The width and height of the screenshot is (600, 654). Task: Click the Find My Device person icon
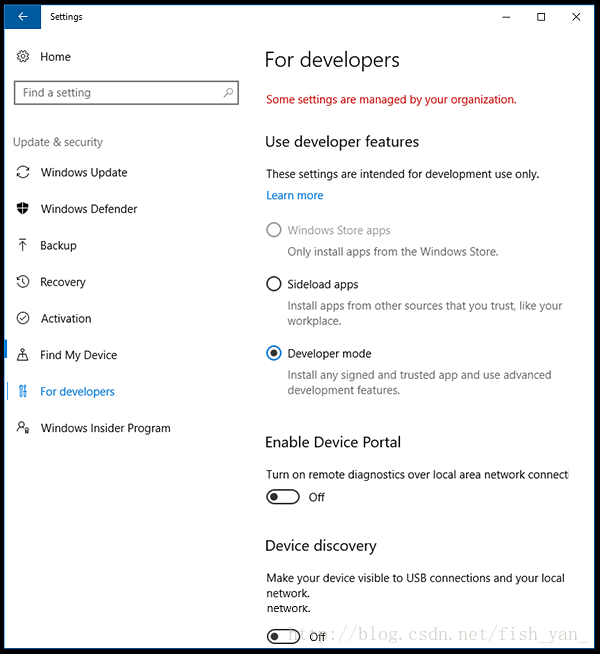pos(23,355)
